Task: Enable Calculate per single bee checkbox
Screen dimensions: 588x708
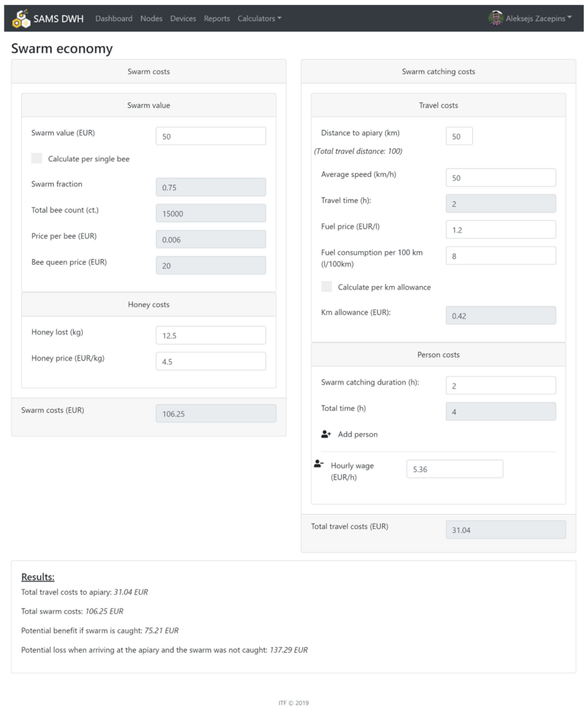Action: coord(37,159)
